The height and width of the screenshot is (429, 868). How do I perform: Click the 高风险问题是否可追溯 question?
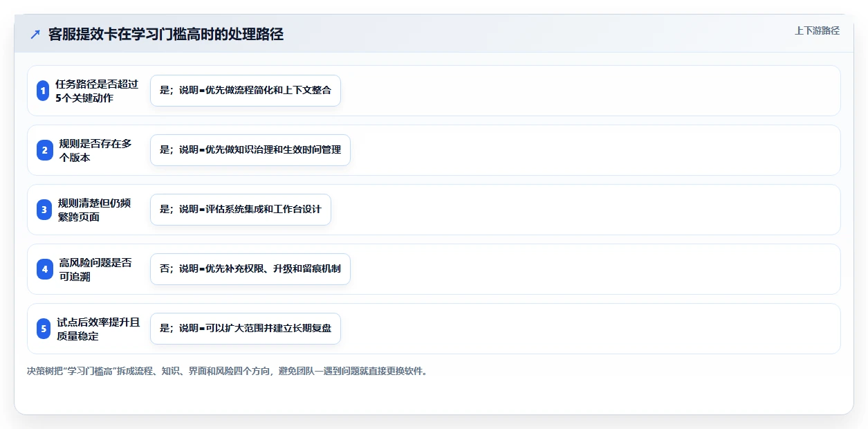95,269
